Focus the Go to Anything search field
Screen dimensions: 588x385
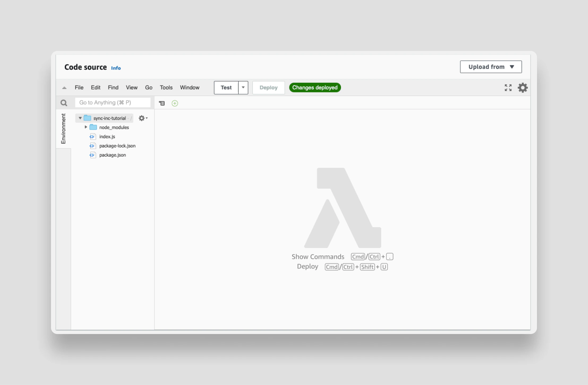tap(113, 103)
